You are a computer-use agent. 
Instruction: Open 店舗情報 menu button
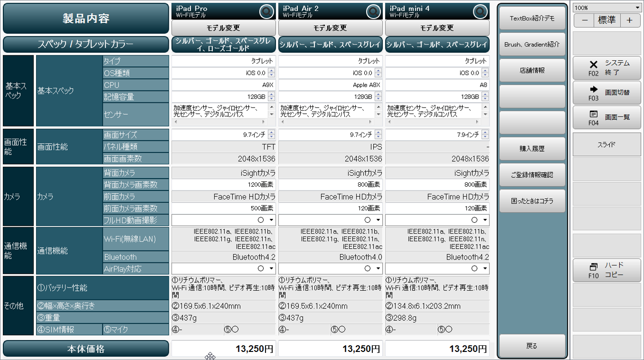532,71
